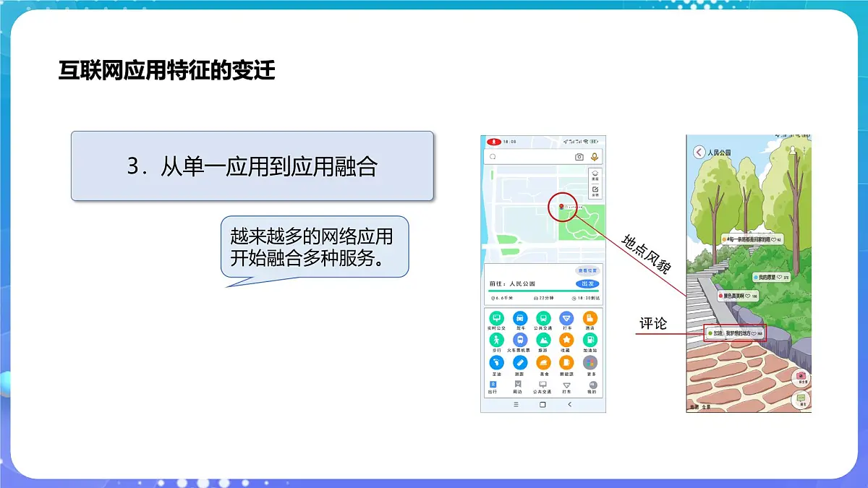Click the callout text 越来越多的网络应用
Screen dimensions: 868x488
pyautogui.click(x=312, y=236)
